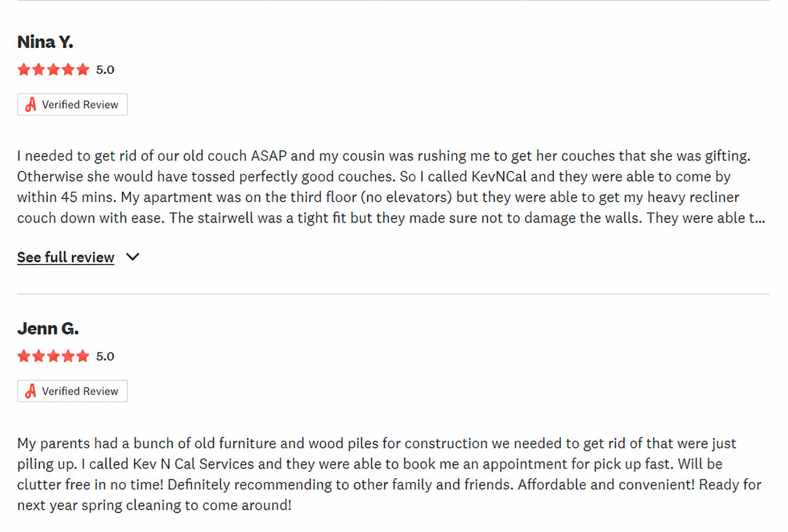Click fifth star of Nina Y.'s rating
The height and width of the screenshot is (532, 788).
[83, 69]
